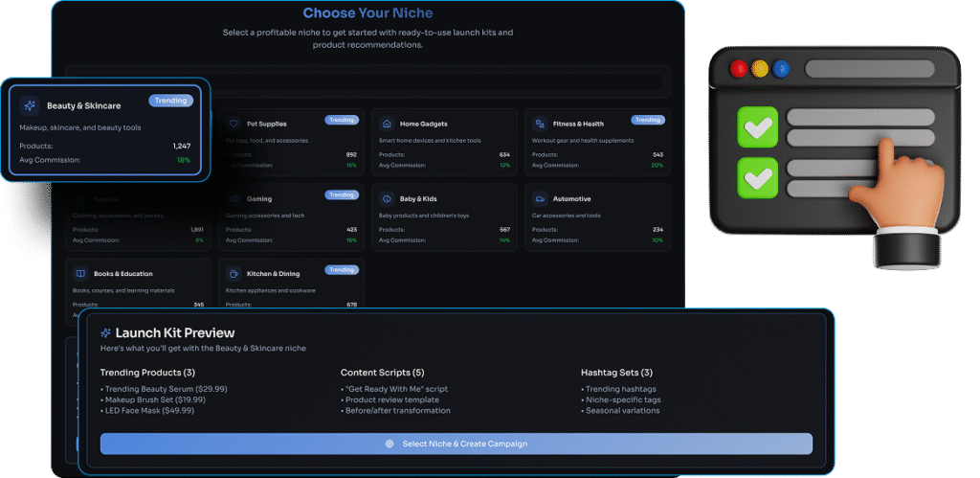Select the LED Face Mask product item
Viewport: 980px width, 478px height.
pyautogui.click(x=149, y=411)
